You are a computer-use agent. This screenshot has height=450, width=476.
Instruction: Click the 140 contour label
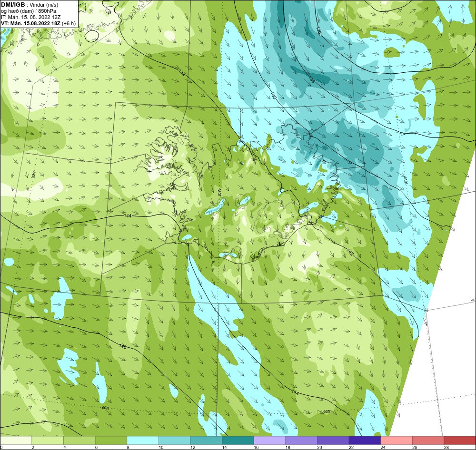[x=273, y=96]
